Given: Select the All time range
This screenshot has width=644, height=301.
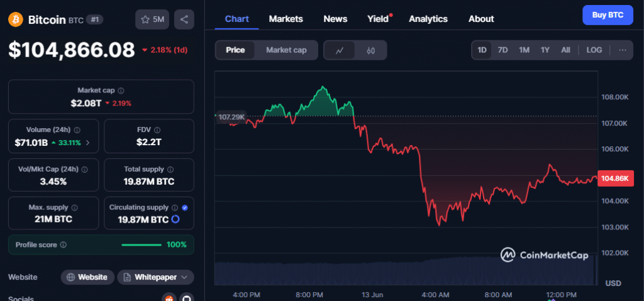Looking at the screenshot, I should pyautogui.click(x=565, y=50).
